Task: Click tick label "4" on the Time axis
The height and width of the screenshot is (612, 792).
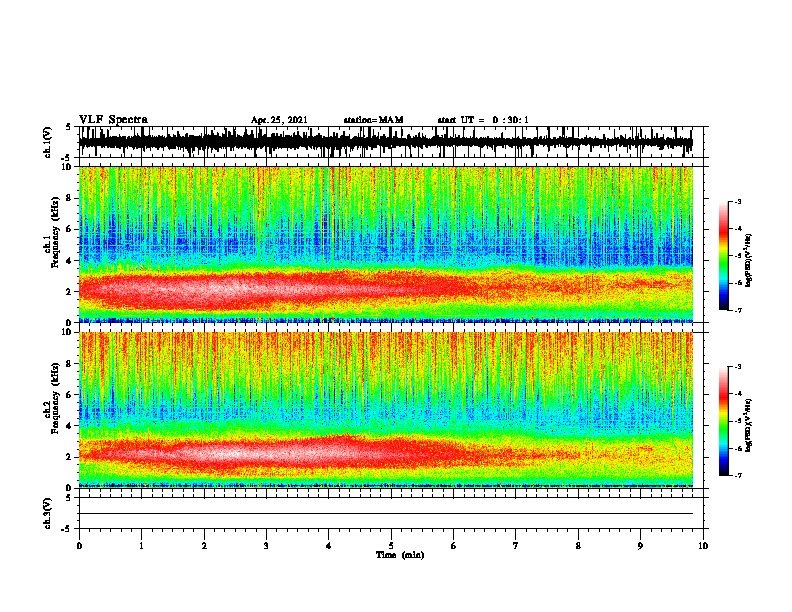Action: [x=329, y=546]
